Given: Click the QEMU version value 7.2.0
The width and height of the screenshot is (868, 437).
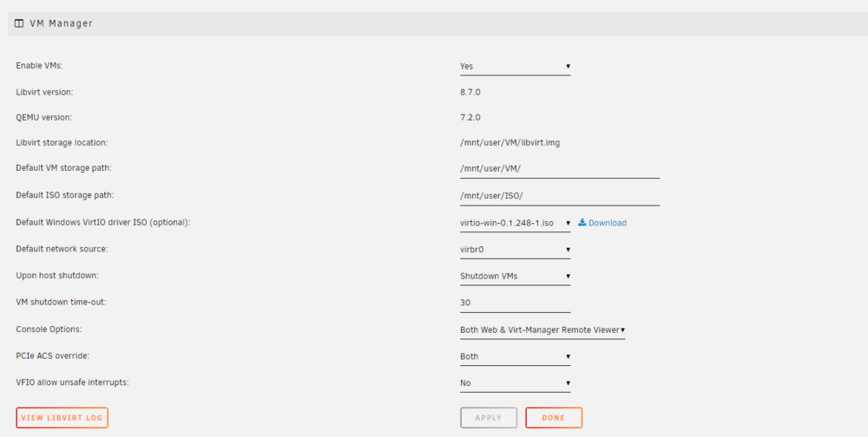Looking at the screenshot, I should 470,117.
